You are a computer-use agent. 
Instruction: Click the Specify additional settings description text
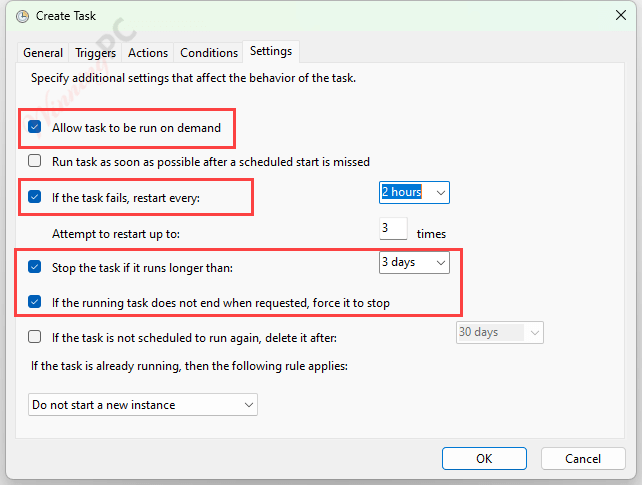pyautogui.click(x=193, y=78)
